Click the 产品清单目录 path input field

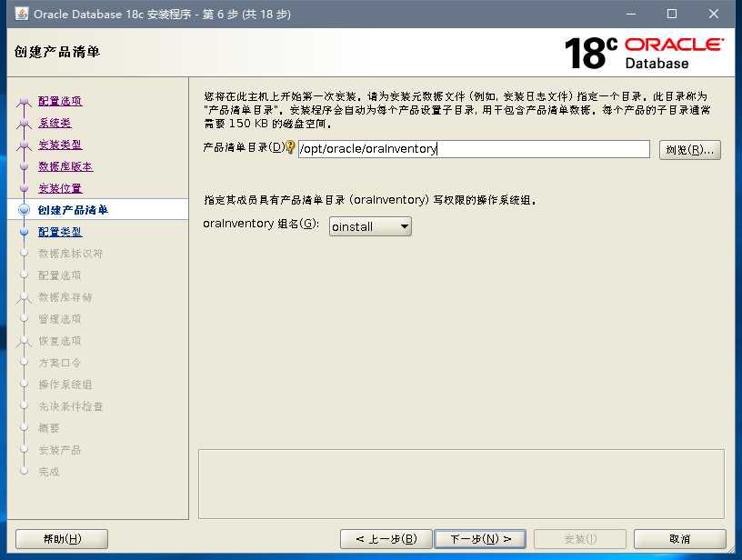click(x=474, y=149)
